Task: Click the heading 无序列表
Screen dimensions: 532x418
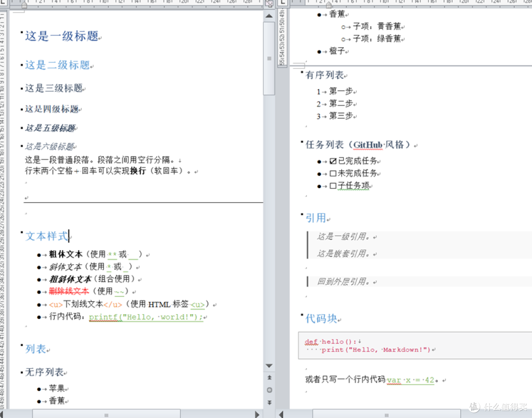Action: (44, 372)
